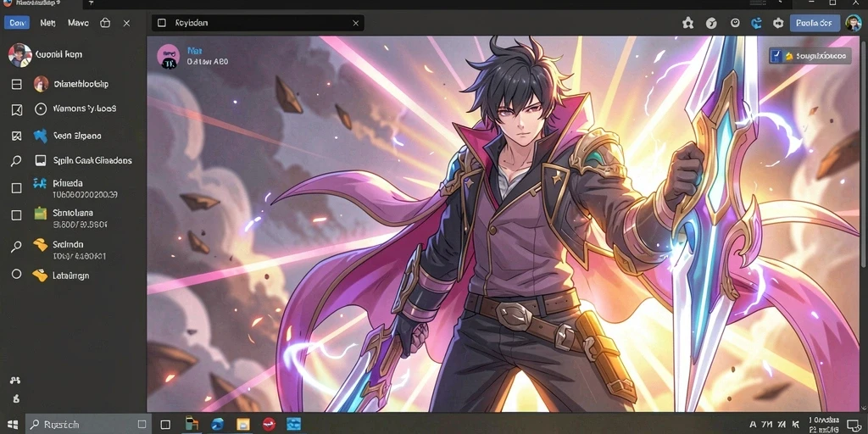This screenshot has width=868, height=434.
Task: Click the blue puzzle icon in toolbar
Action: (x=756, y=23)
